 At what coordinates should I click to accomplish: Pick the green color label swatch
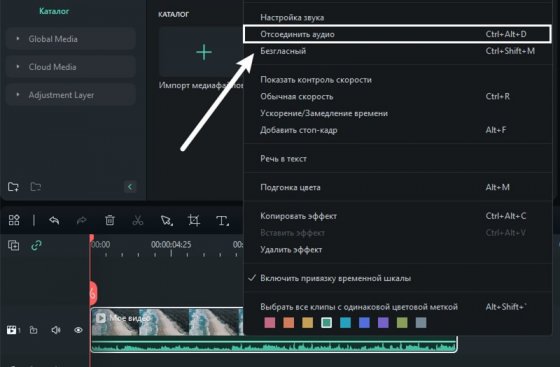pos(326,323)
